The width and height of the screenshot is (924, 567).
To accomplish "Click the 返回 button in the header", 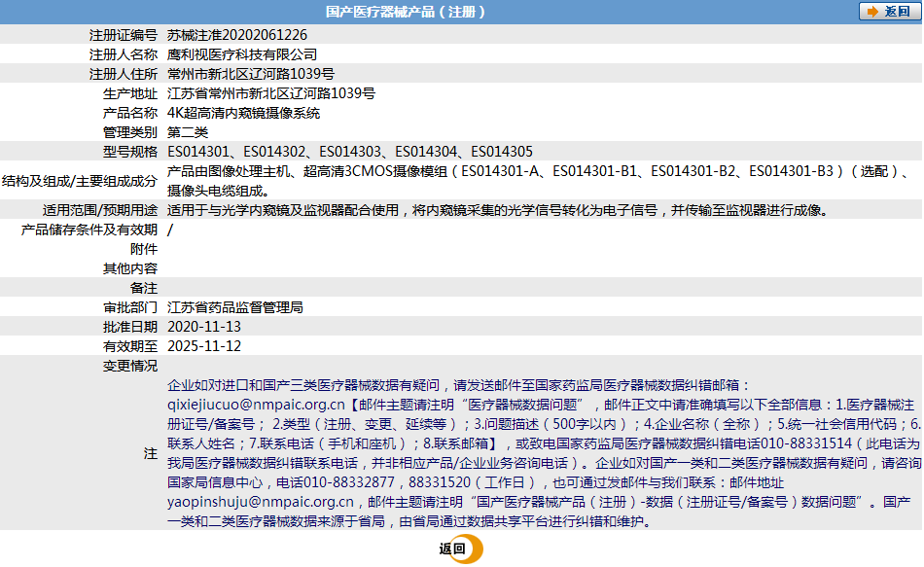I will 889,12.
